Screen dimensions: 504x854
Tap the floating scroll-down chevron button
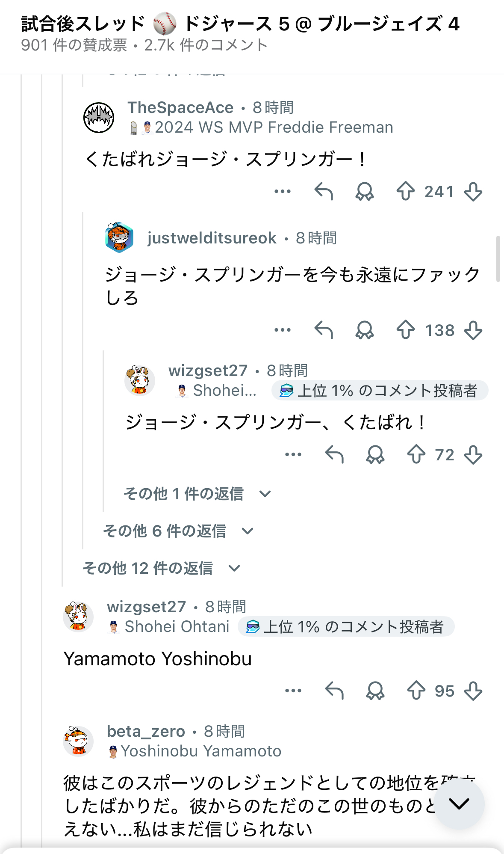[x=459, y=804]
